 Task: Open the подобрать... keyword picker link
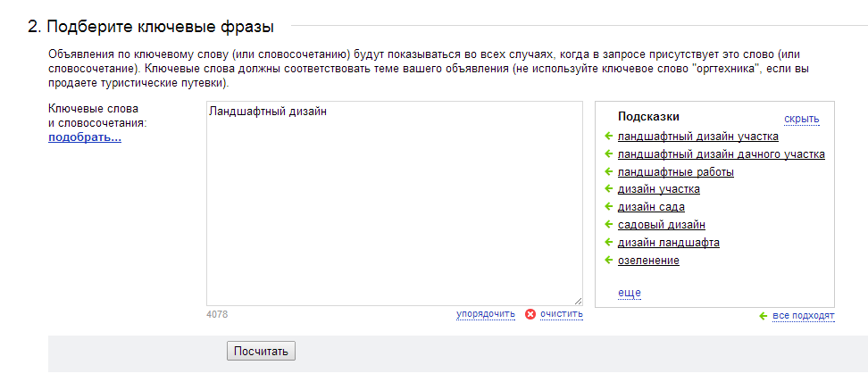click(85, 137)
